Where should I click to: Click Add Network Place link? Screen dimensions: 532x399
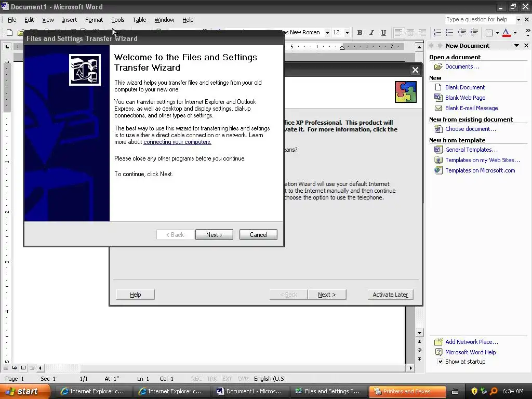pyautogui.click(x=472, y=342)
